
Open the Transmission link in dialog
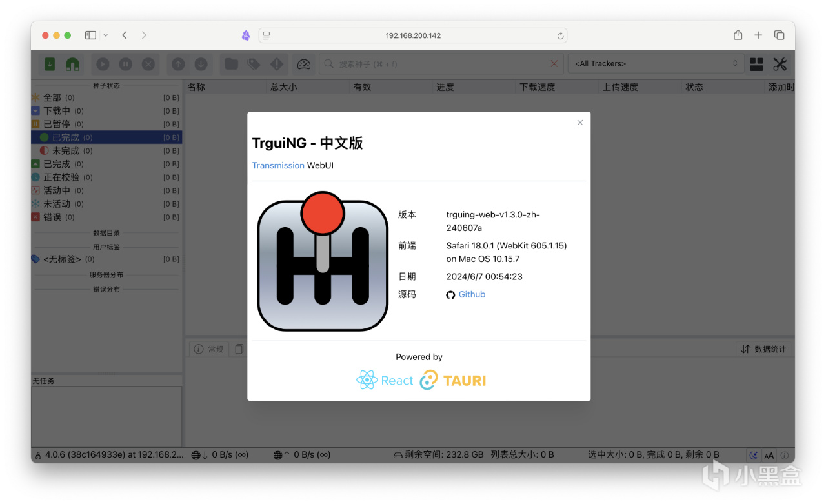click(x=278, y=166)
